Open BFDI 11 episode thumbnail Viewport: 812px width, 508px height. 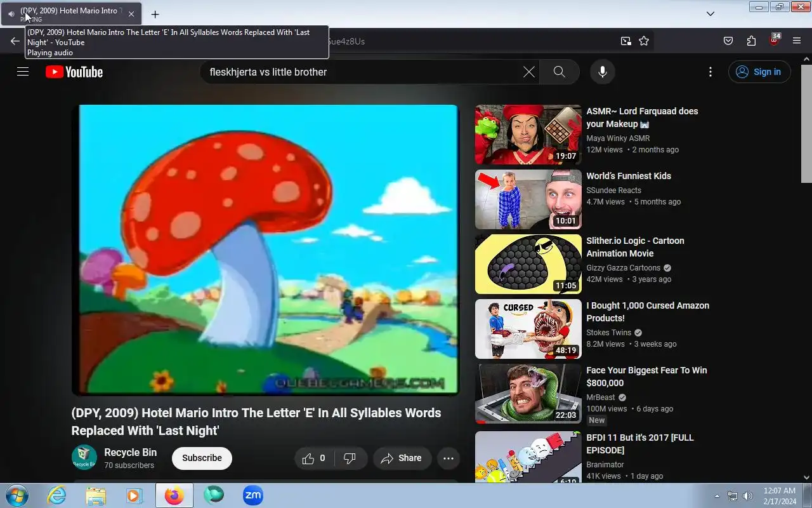(528, 457)
